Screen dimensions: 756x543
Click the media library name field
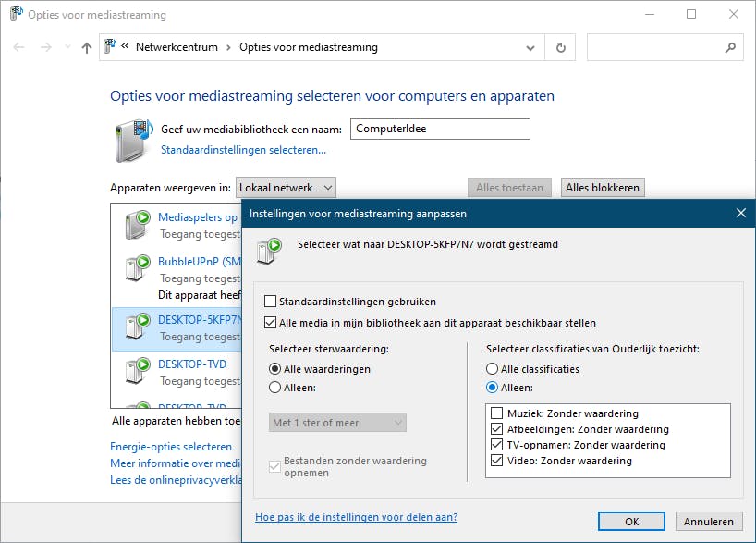click(x=439, y=130)
